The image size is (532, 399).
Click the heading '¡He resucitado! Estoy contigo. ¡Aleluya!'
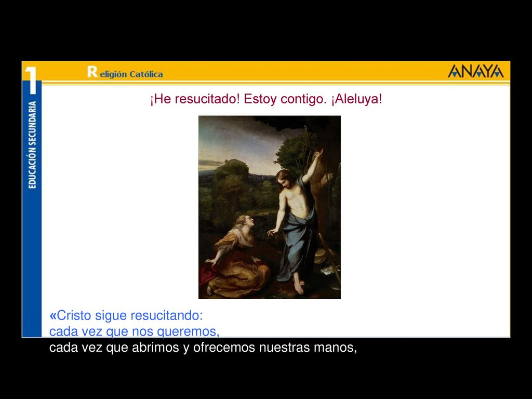point(266,99)
